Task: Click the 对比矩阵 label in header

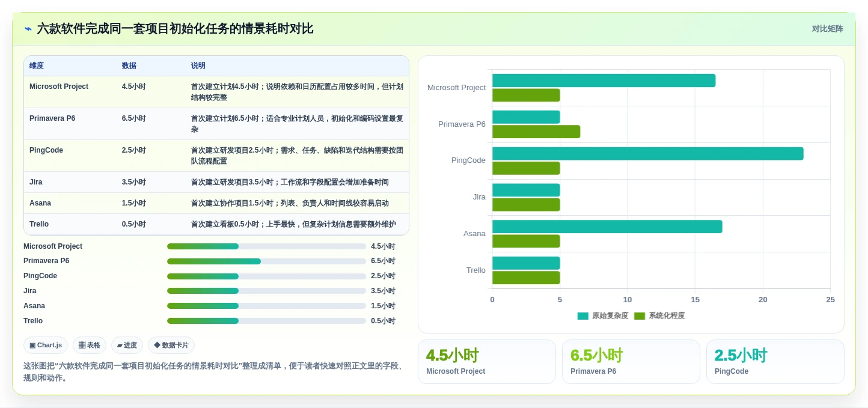Action: click(x=827, y=29)
